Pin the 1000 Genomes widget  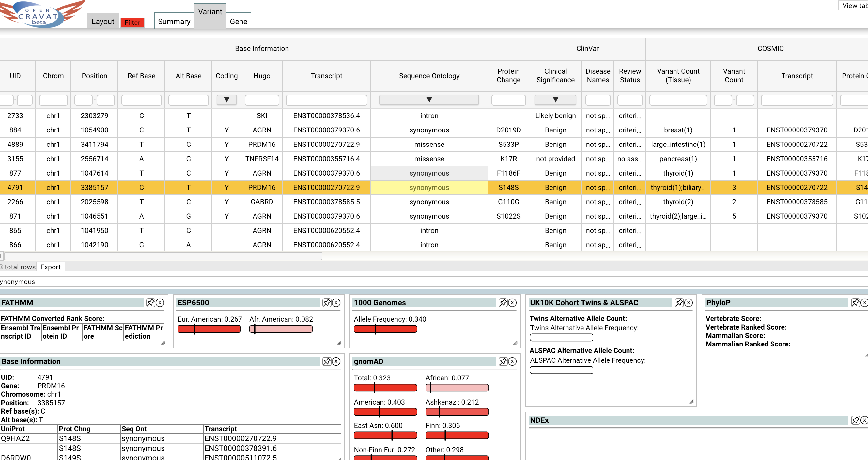tap(503, 303)
